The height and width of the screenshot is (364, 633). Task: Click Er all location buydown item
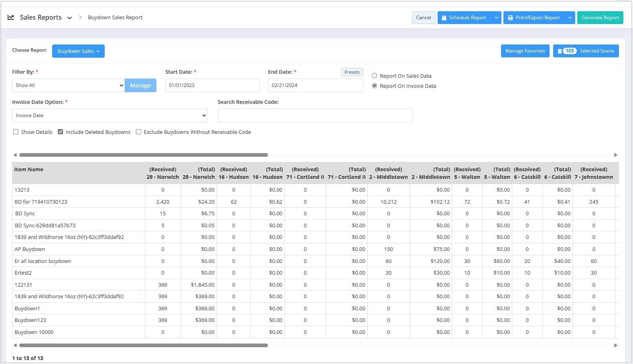point(43,261)
